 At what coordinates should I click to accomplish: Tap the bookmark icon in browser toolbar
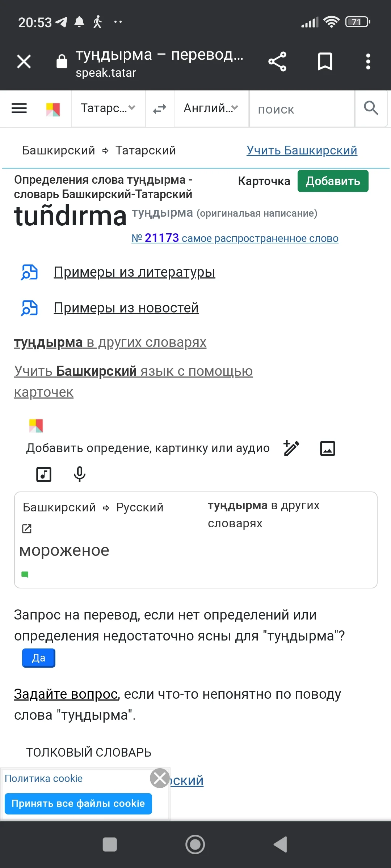tap(325, 61)
